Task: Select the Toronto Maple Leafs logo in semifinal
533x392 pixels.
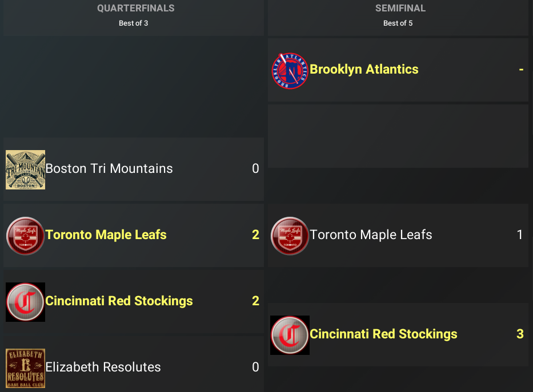Action: pos(290,235)
